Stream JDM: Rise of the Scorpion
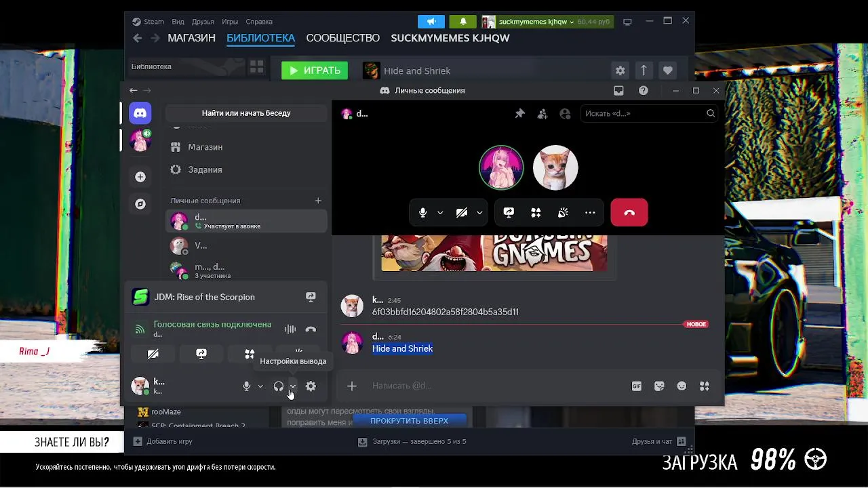This screenshot has height=488, width=868. pos(311,297)
